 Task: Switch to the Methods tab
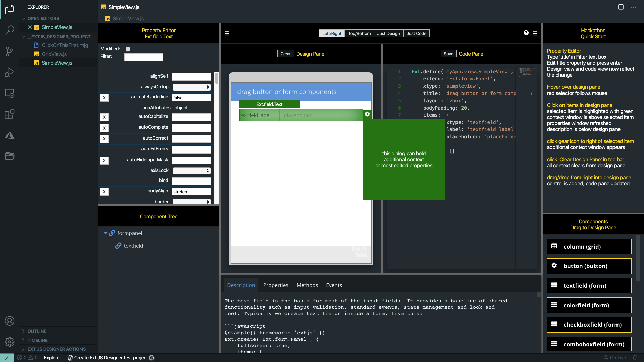coord(307,285)
